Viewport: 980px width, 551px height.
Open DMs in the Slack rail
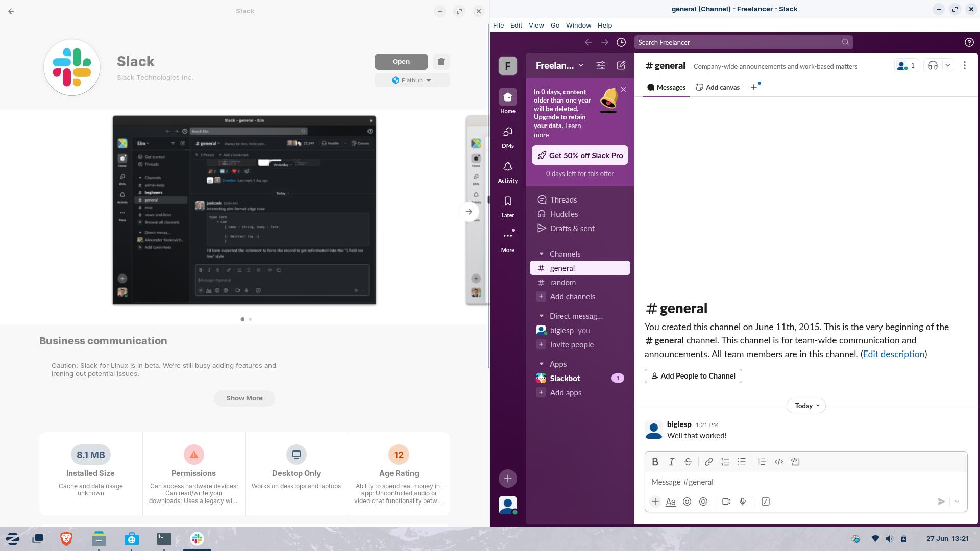pos(507,137)
